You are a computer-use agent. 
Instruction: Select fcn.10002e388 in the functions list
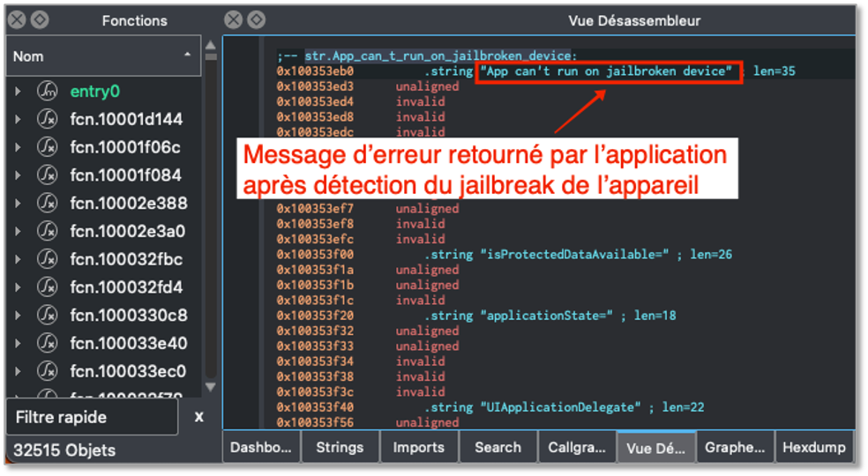point(129,203)
